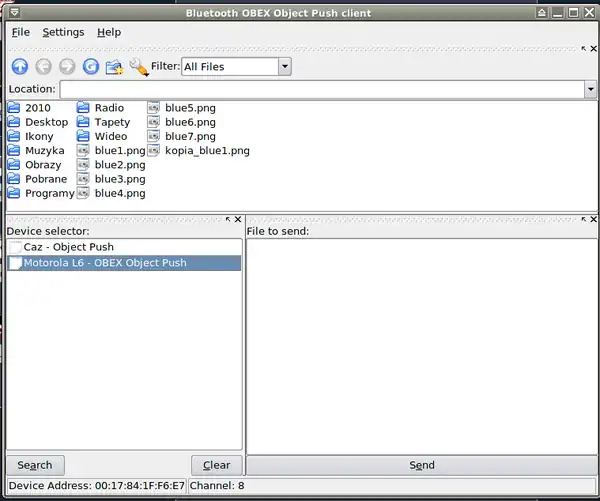Image resolution: width=600 pixels, height=501 pixels.
Task: Select Caz - Object Push device
Action: pos(68,247)
